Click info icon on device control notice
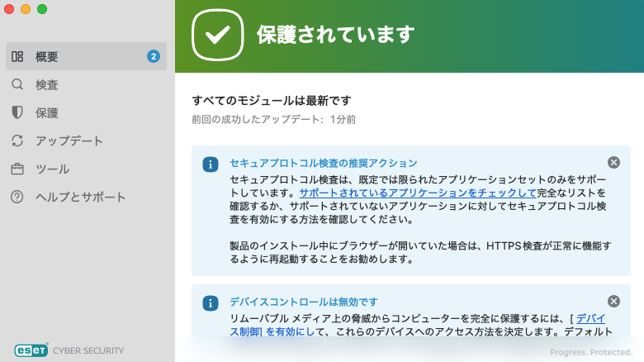Image resolution: width=644 pixels, height=362 pixels. click(211, 302)
